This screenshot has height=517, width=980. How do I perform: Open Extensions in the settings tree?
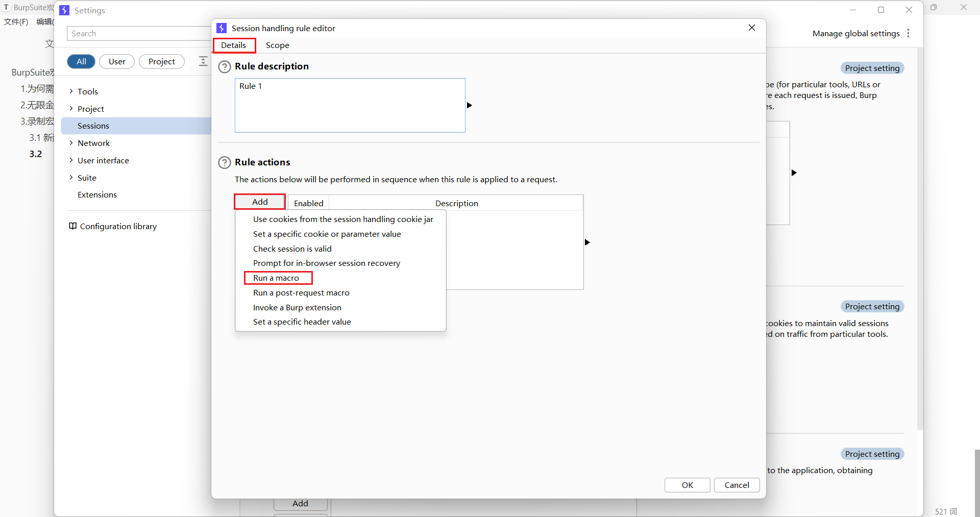97,195
